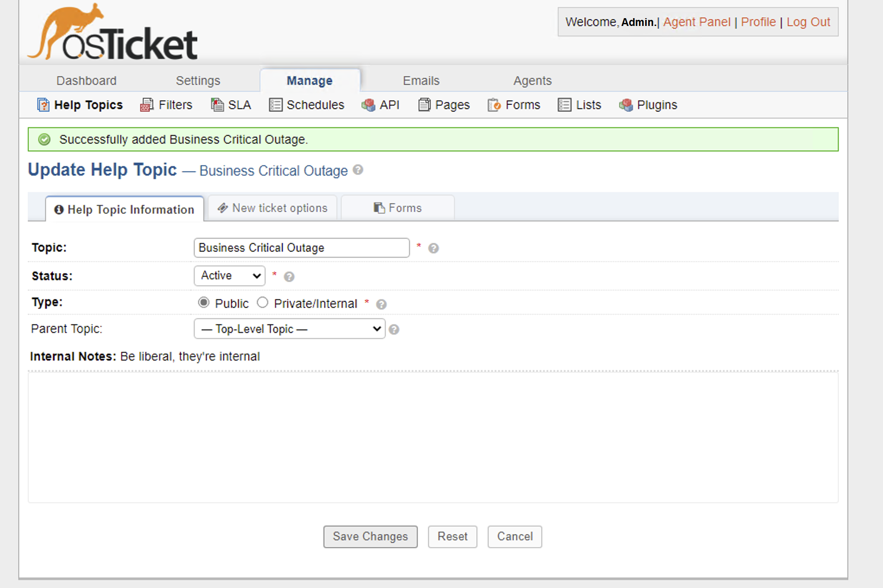883x588 pixels.
Task: Click the Plugins icon
Action: tap(626, 105)
